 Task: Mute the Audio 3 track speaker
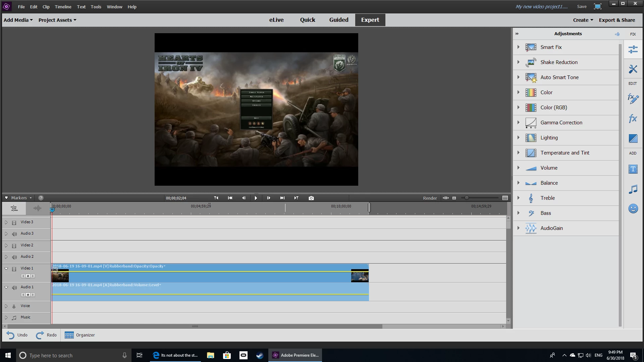14,234
